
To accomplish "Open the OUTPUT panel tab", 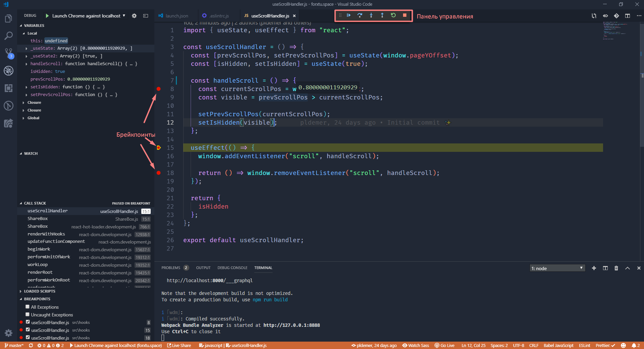I will point(203,268).
